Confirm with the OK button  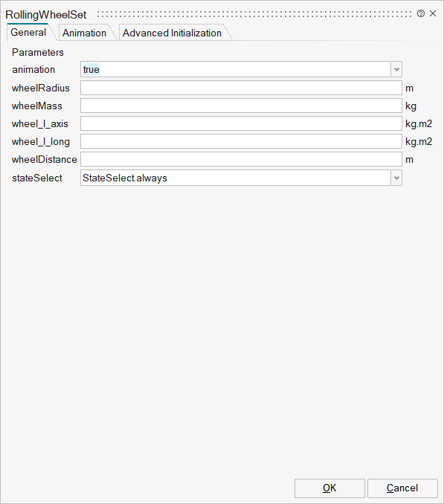[x=329, y=488]
